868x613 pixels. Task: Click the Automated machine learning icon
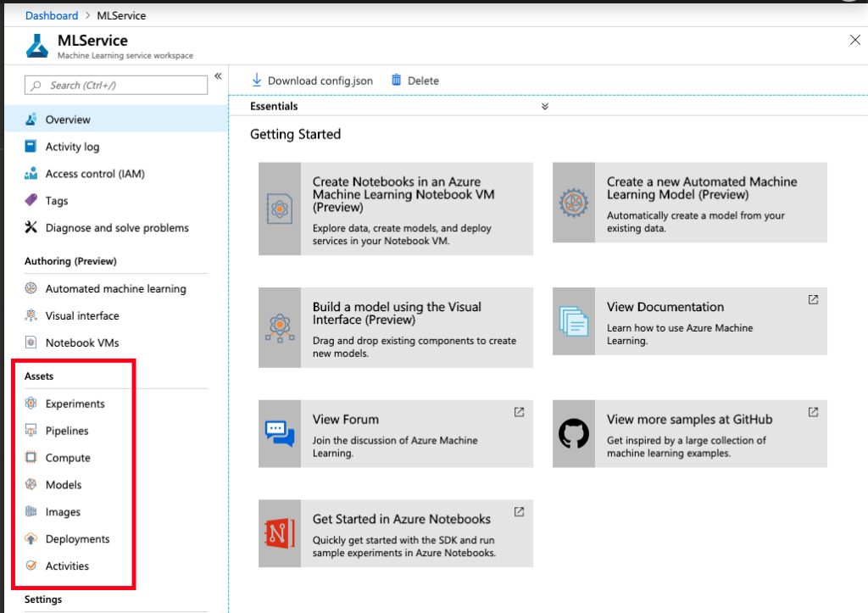pos(31,288)
